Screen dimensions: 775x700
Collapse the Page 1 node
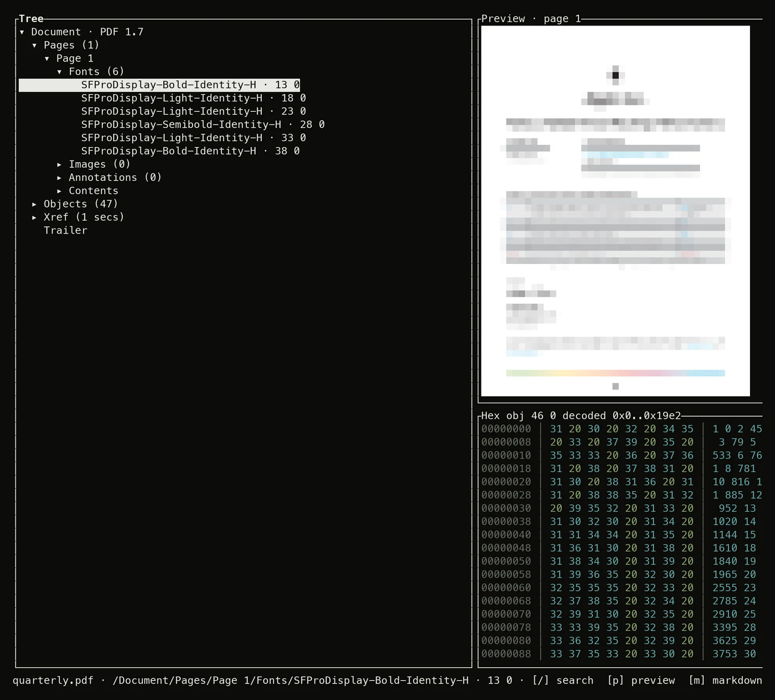pos(47,59)
